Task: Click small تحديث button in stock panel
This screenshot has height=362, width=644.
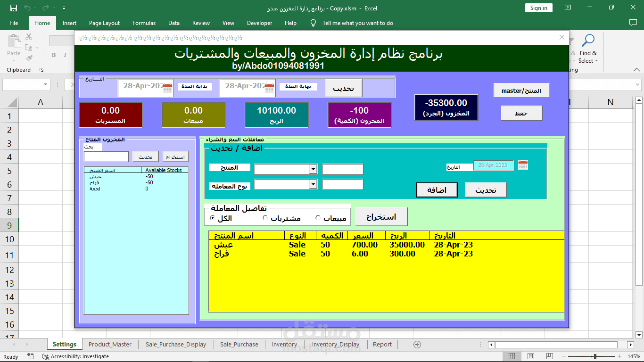Action: (x=145, y=157)
